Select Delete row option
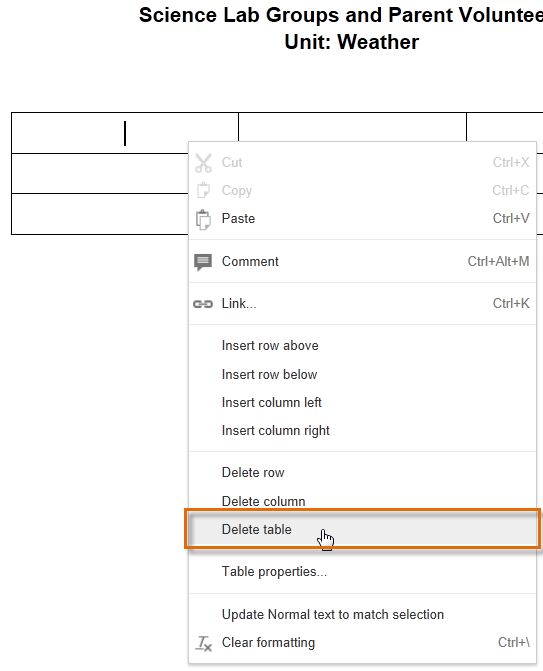Image resolution: width=543 pixels, height=671 pixels. pyautogui.click(x=362, y=473)
